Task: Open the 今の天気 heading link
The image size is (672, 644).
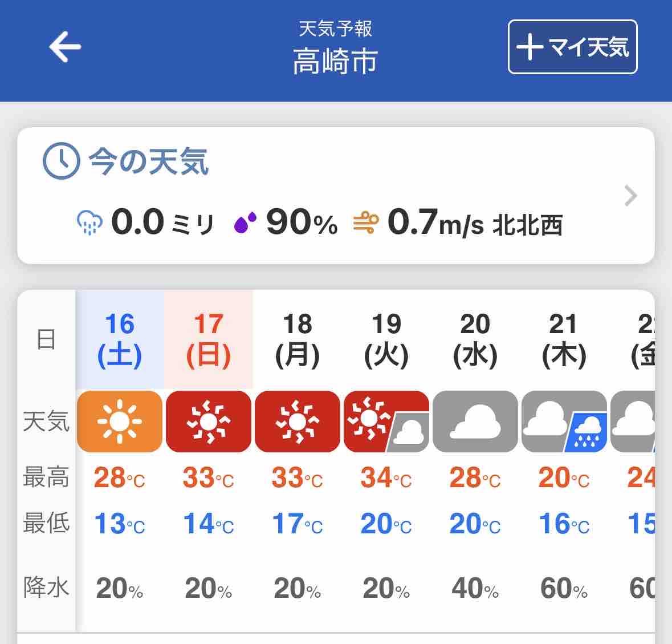Action: tap(148, 161)
